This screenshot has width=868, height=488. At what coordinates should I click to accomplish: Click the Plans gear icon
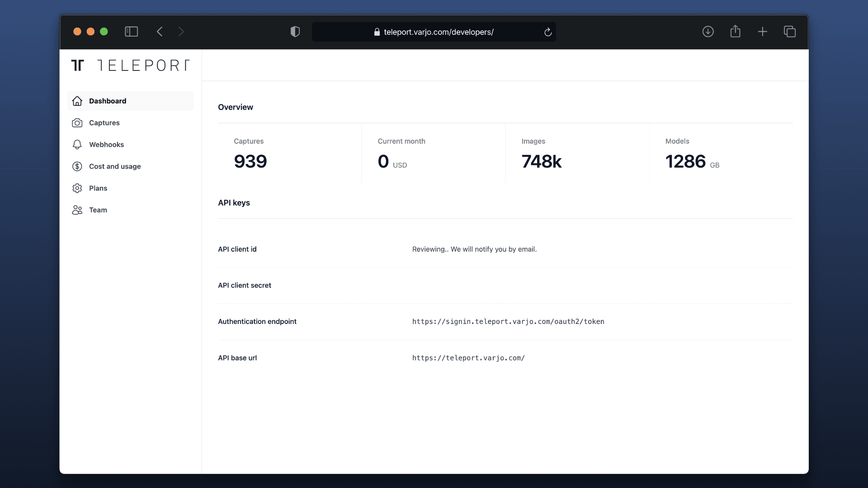[x=77, y=188]
